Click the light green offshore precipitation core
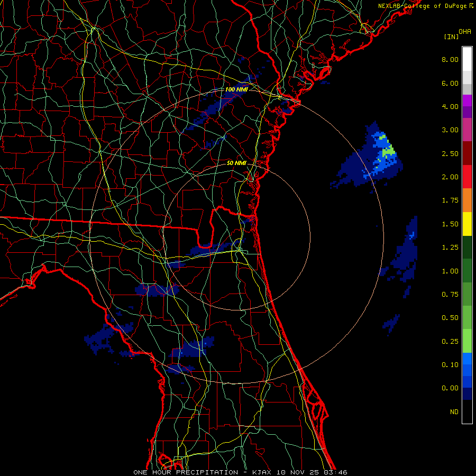The height and width of the screenshot is (476, 476). [x=389, y=151]
